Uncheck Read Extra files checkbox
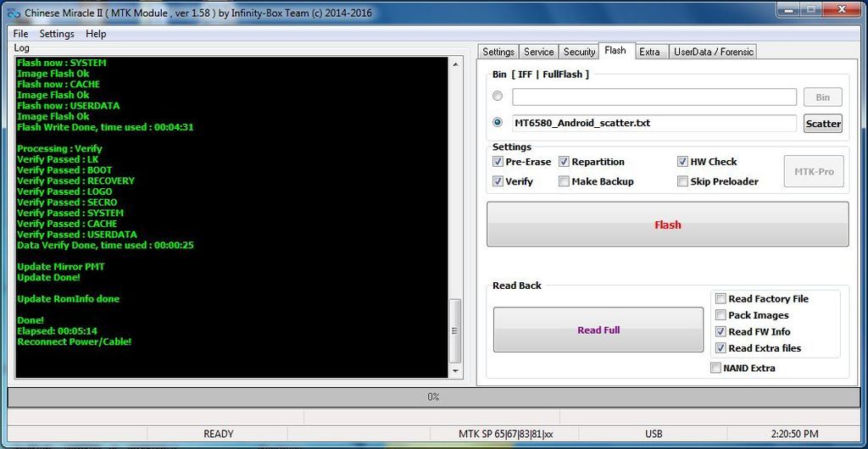The width and height of the screenshot is (868, 449). pos(721,348)
